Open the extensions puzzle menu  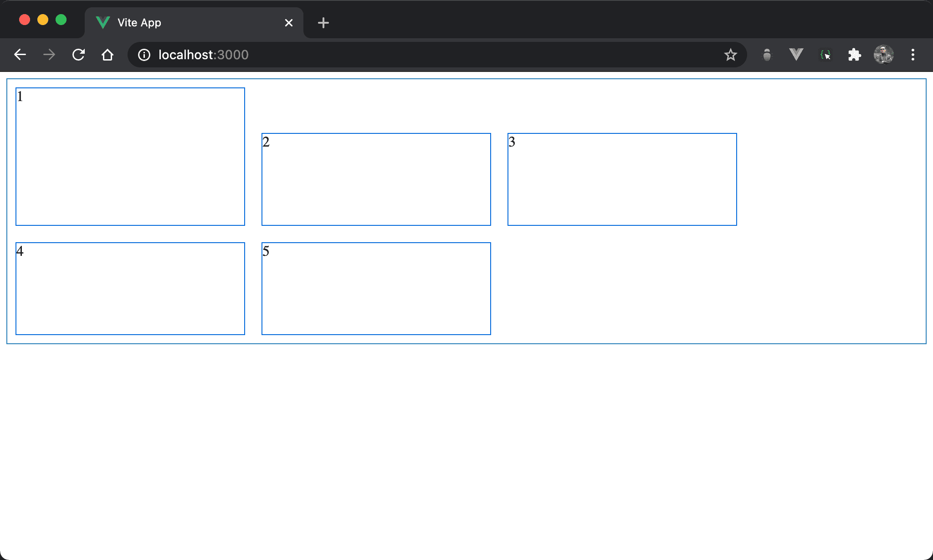point(854,55)
